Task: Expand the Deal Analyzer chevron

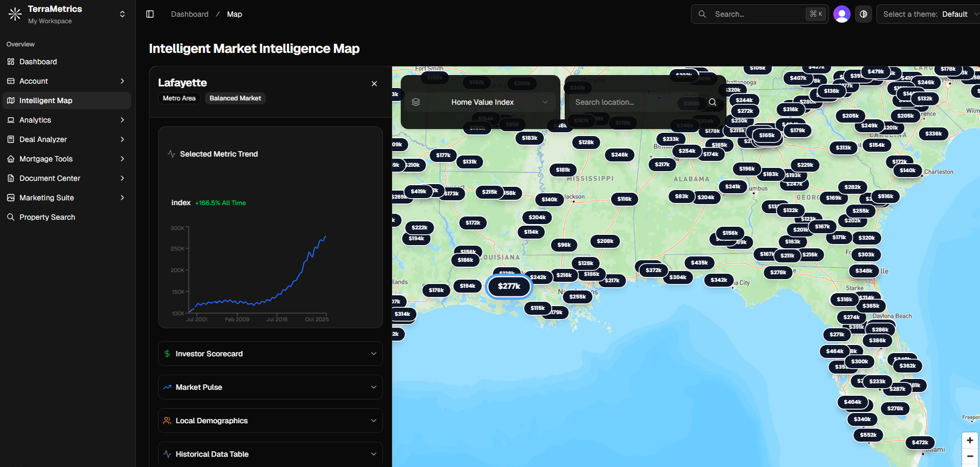Action: click(x=122, y=139)
